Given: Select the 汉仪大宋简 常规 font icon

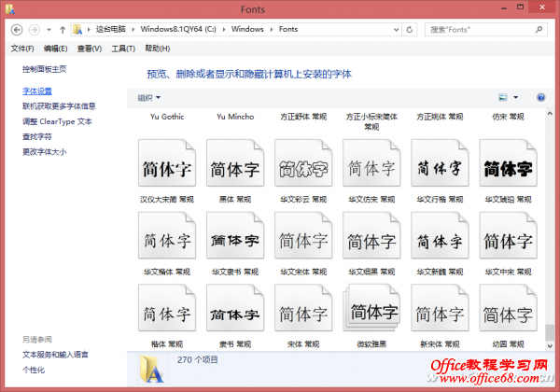Looking at the screenshot, I should 167,162.
